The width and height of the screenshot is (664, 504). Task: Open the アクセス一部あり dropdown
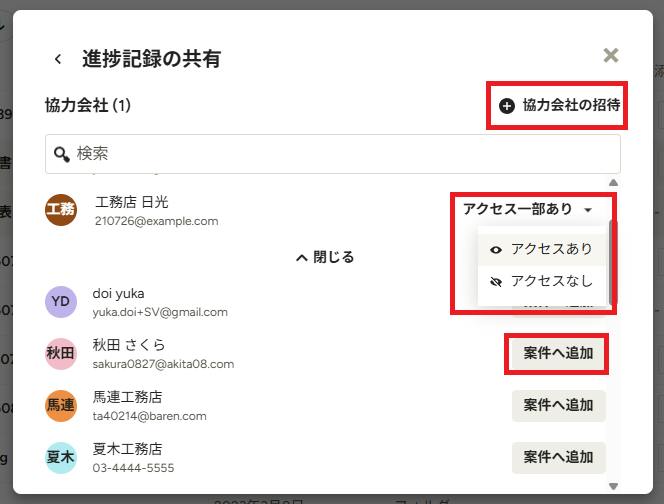pos(528,209)
